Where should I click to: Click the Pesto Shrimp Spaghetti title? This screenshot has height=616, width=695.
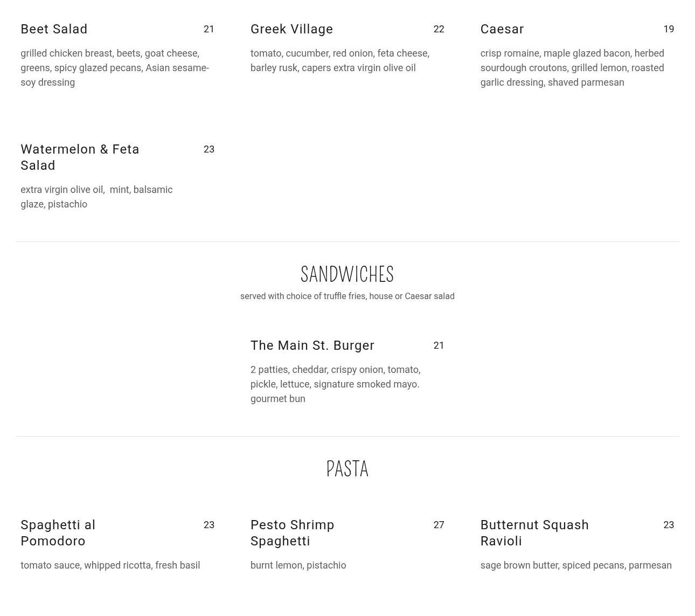[x=292, y=532]
